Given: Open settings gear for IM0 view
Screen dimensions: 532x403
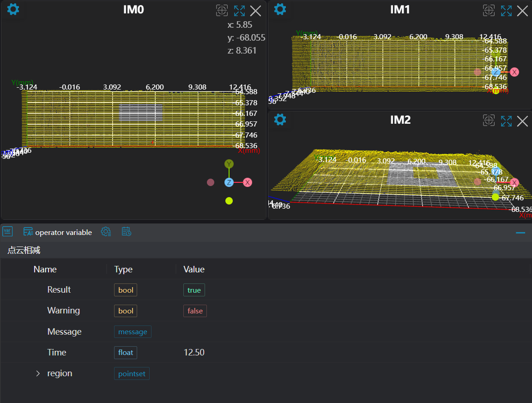Looking at the screenshot, I should tap(13, 9).
